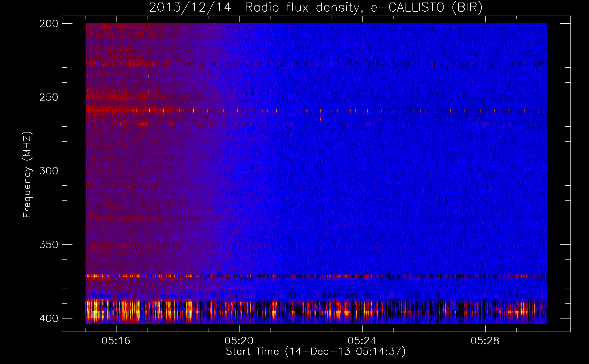Click the 350 frequency tick label
The height and width of the screenshot is (364, 589).
pos(48,245)
